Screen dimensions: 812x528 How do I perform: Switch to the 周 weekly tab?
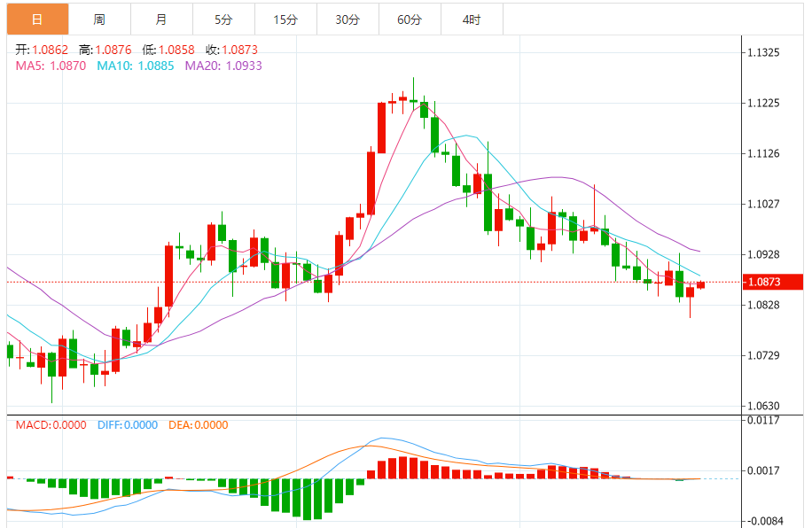point(99,19)
